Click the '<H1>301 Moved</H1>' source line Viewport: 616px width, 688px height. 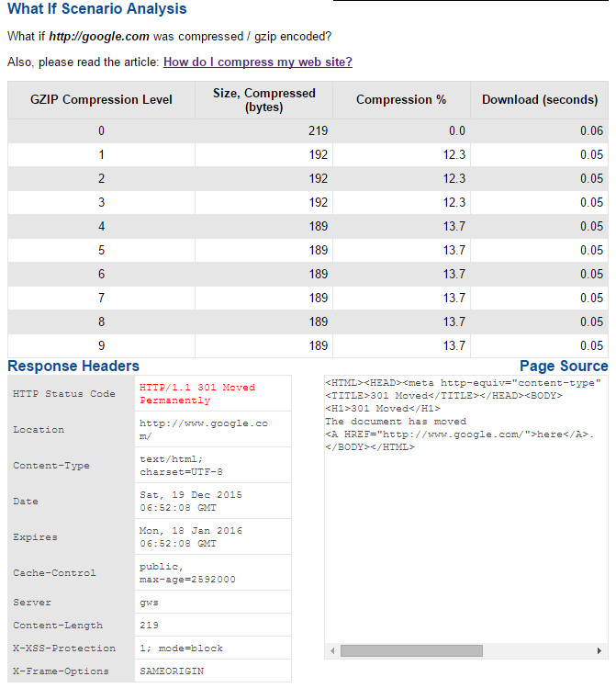click(383, 409)
